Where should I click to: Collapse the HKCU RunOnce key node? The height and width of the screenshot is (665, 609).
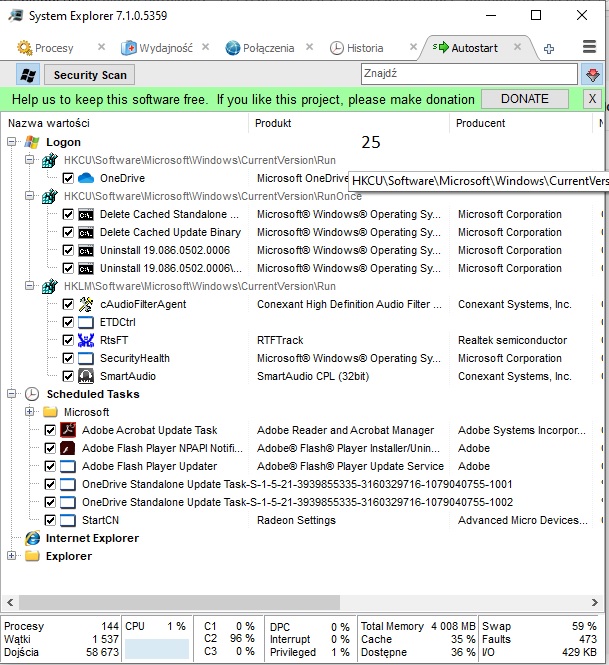[29, 196]
